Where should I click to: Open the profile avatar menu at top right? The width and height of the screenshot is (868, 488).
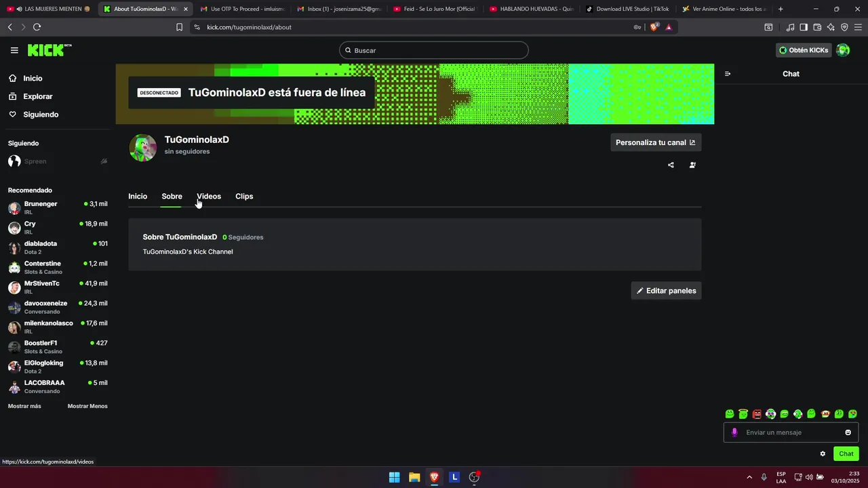coord(843,50)
